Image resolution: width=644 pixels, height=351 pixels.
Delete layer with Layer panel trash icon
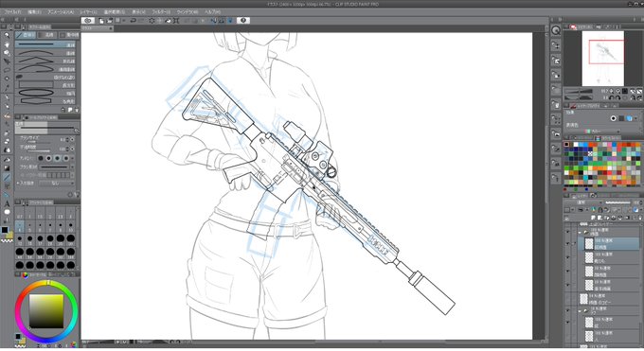[x=640, y=218]
